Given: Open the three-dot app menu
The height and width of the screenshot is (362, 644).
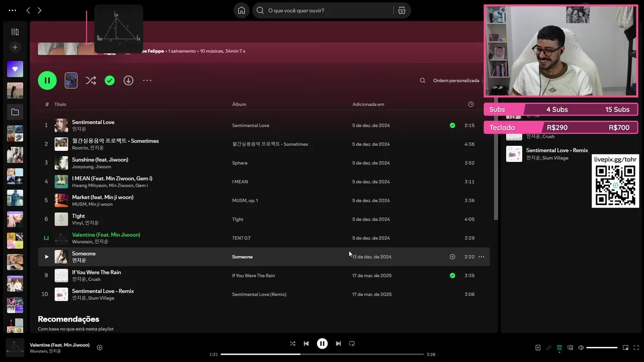Looking at the screenshot, I should pyautogui.click(x=13, y=10).
